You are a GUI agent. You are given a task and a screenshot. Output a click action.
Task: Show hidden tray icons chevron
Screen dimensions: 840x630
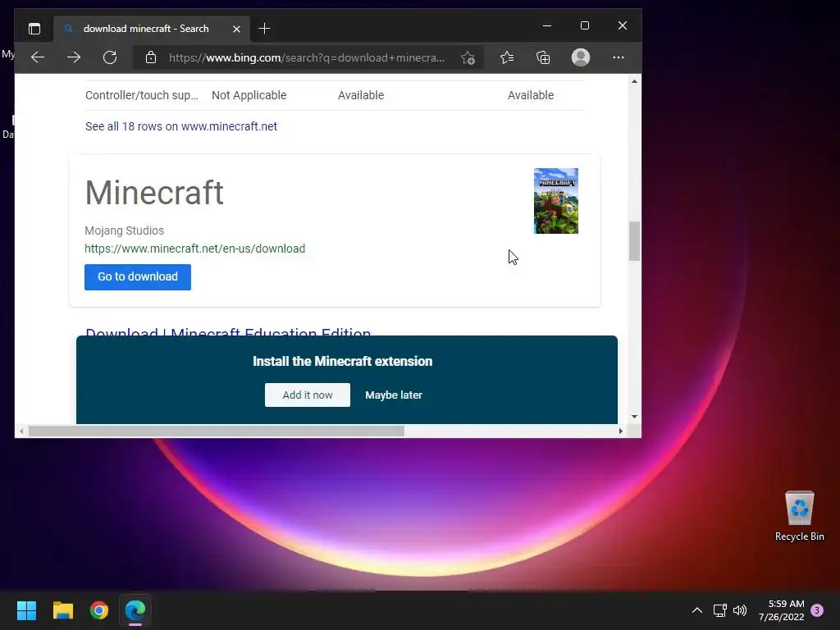(697, 610)
